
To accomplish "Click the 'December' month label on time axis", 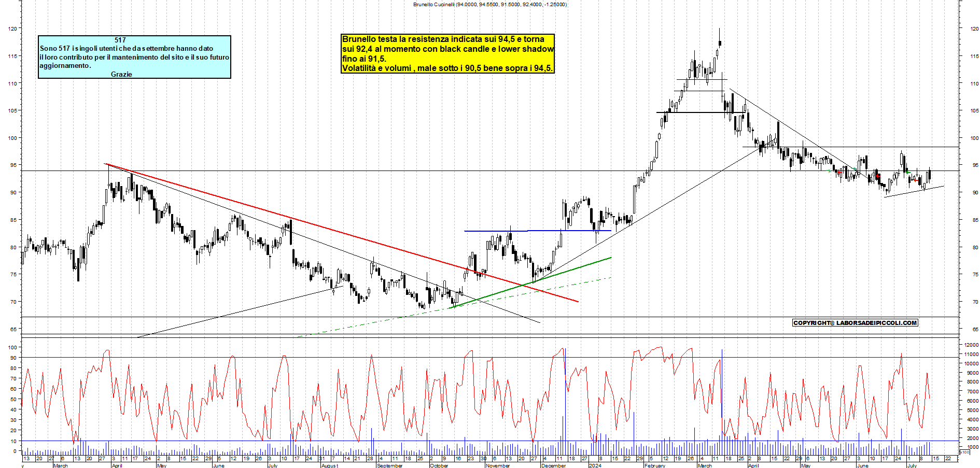I will (x=553, y=465).
